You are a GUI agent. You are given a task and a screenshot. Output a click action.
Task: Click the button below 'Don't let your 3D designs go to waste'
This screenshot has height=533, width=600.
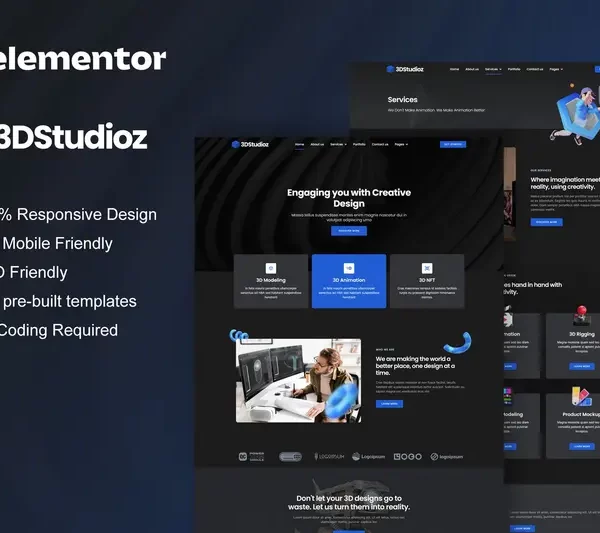coord(349,531)
